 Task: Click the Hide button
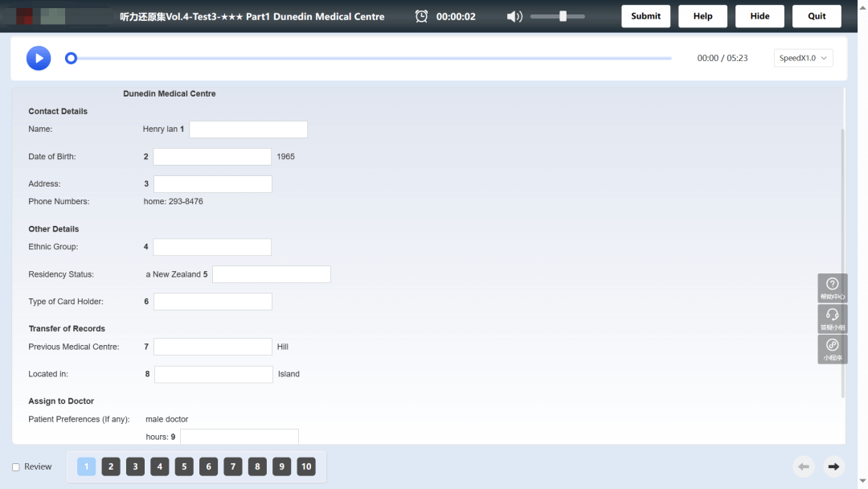759,16
